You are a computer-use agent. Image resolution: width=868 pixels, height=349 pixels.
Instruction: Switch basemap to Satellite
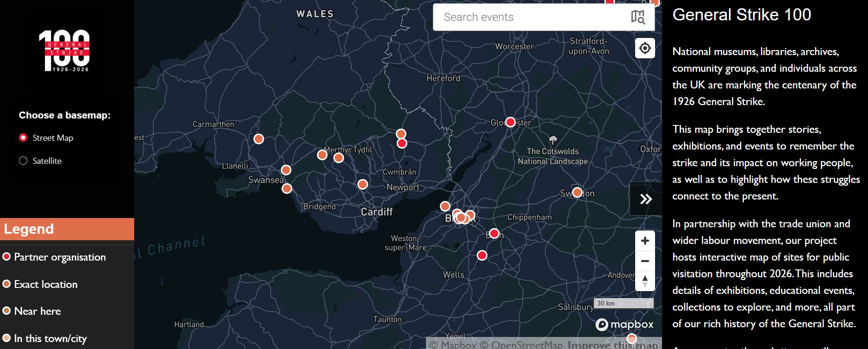click(23, 161)
